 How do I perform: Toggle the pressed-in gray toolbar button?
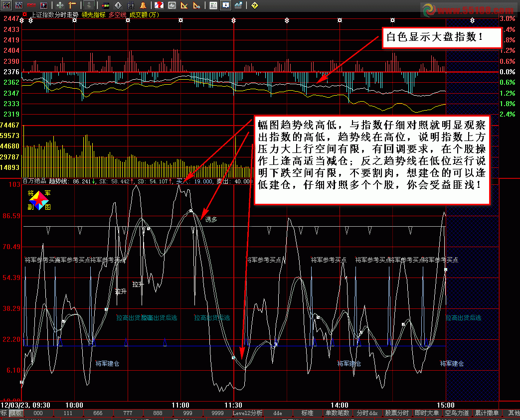point(89,5)
